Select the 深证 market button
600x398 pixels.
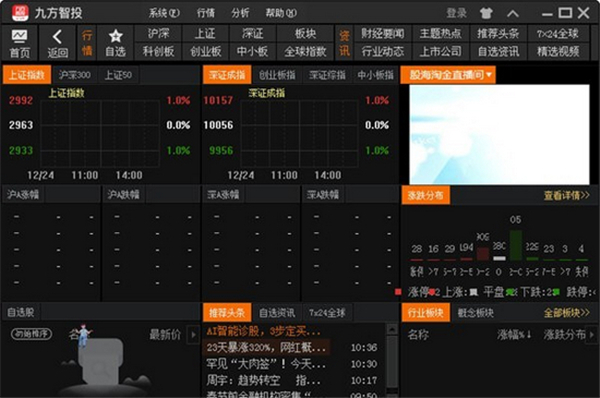coord(253,34)
